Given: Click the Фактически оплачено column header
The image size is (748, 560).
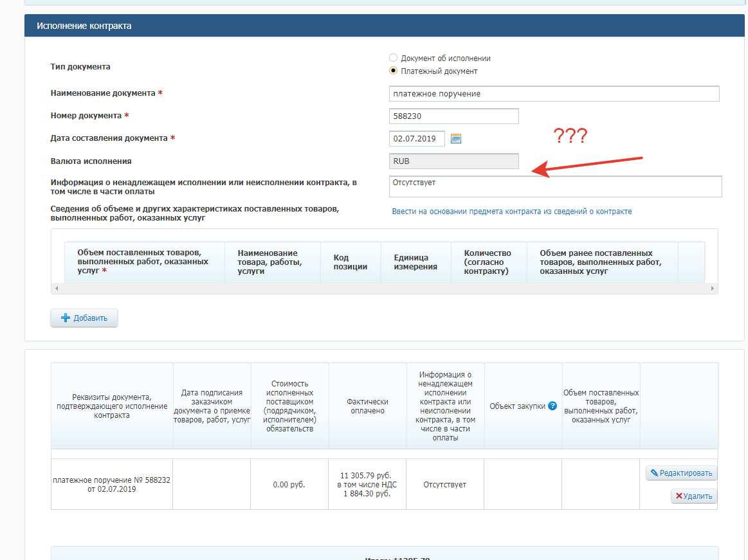Looking at the screenshot, I should 367,406.
